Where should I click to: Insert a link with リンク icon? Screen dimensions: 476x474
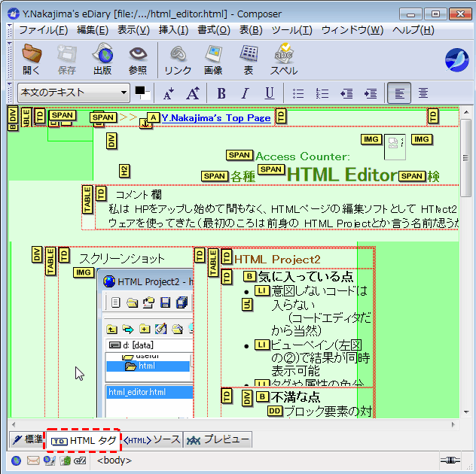click(178, 59)
